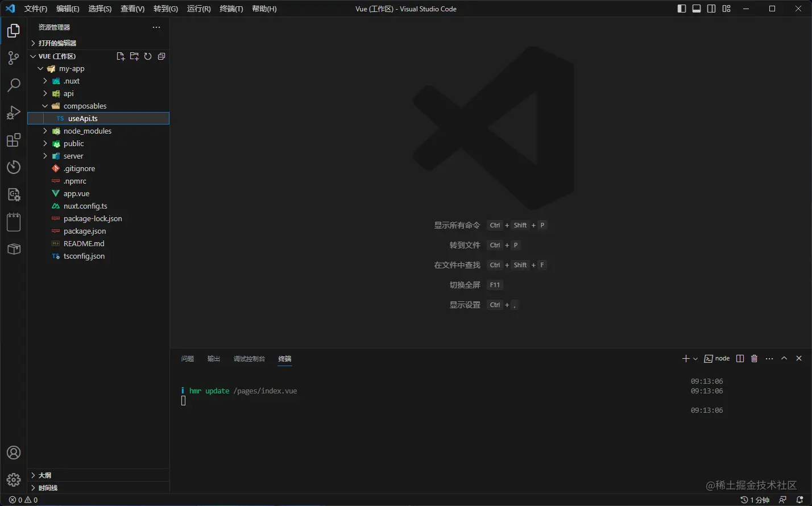Open the package.json file

pos(98,231)
